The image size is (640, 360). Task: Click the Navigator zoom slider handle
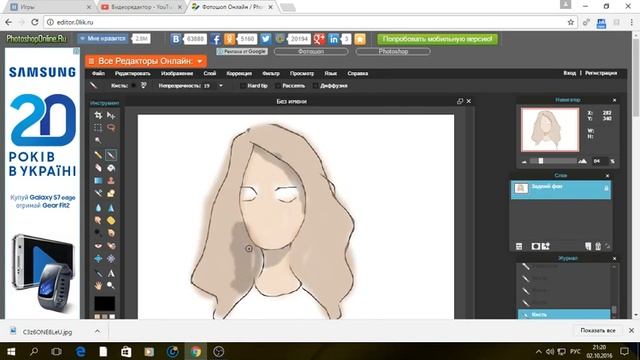pyautogui.click(x=540, y=161)
